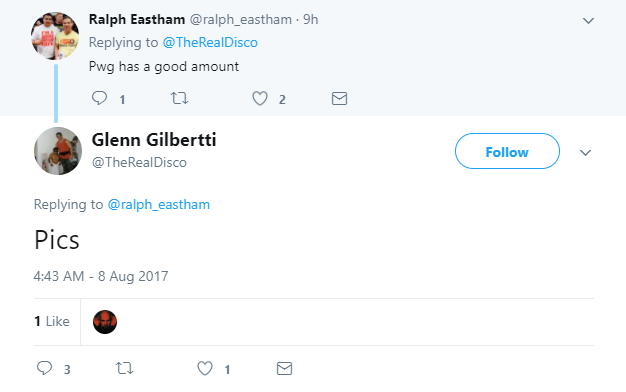
Task: Open avatar of user who liked tweet
Action: [105, 322]
